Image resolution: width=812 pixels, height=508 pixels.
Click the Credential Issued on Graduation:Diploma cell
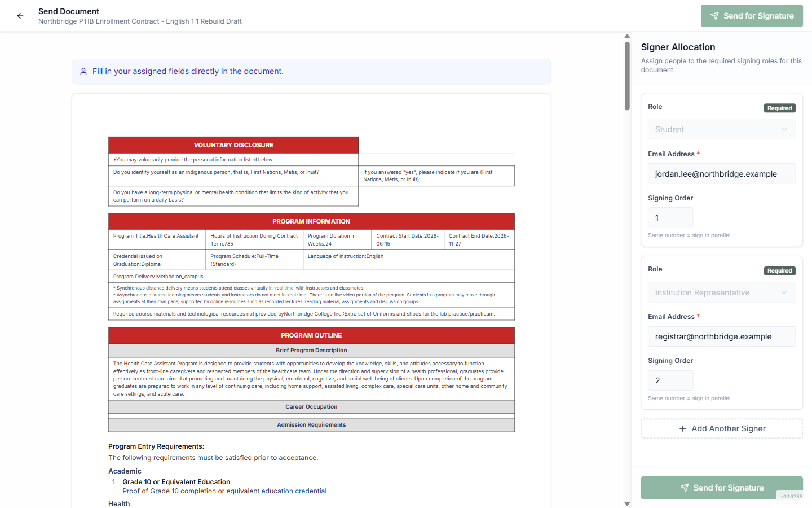click(157, 260)
